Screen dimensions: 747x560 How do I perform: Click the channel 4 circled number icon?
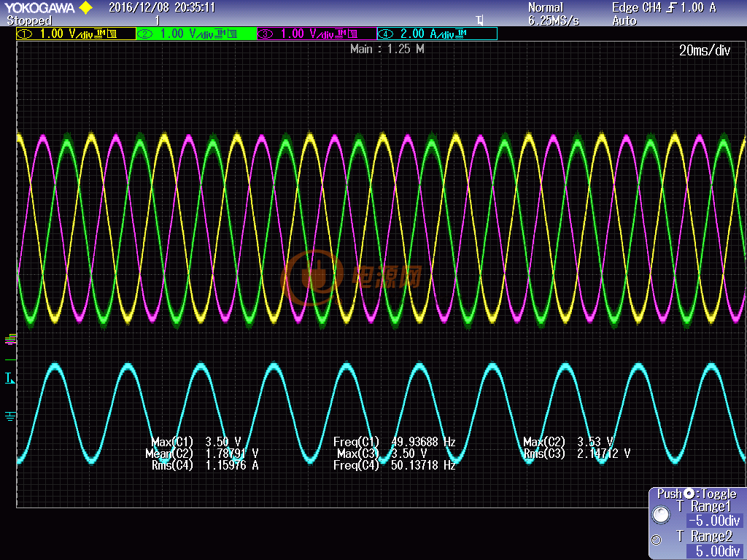pyautogui.click(x=385, y=34)
